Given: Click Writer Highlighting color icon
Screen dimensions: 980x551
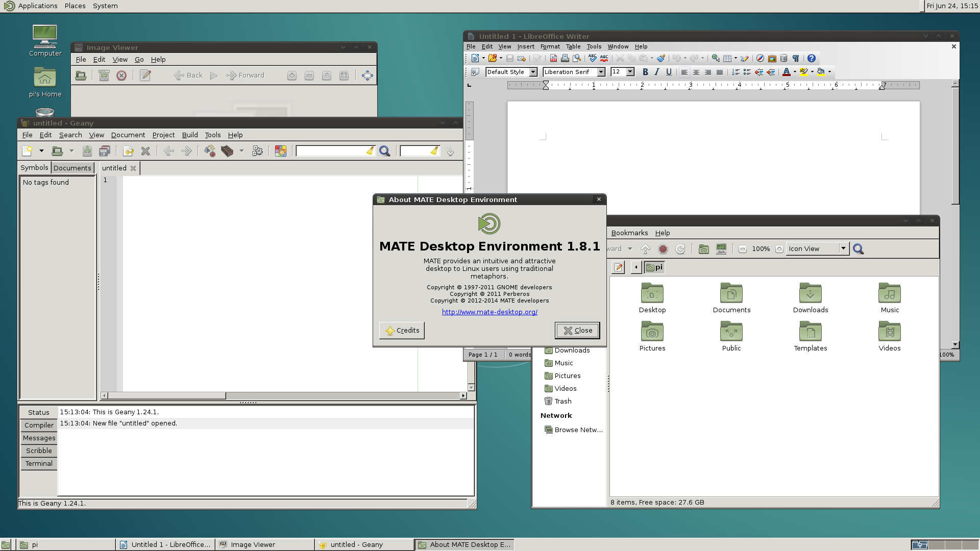Looking at the screenshot, I should click(804, 72).
